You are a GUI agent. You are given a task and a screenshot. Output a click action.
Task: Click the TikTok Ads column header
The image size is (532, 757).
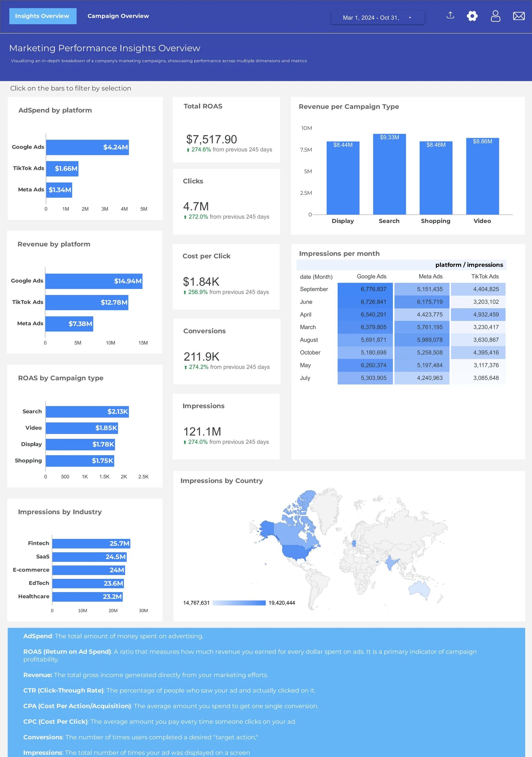(485, 277)
